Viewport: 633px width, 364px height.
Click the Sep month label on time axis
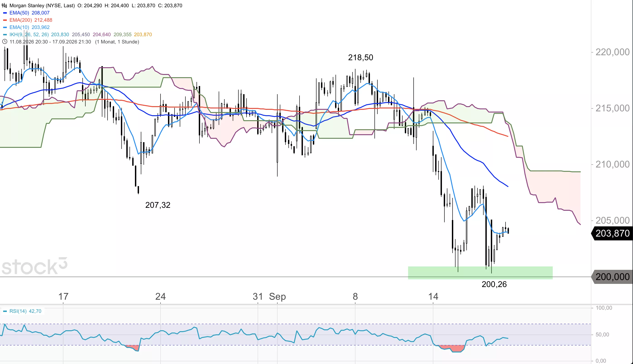coord(277,297)
